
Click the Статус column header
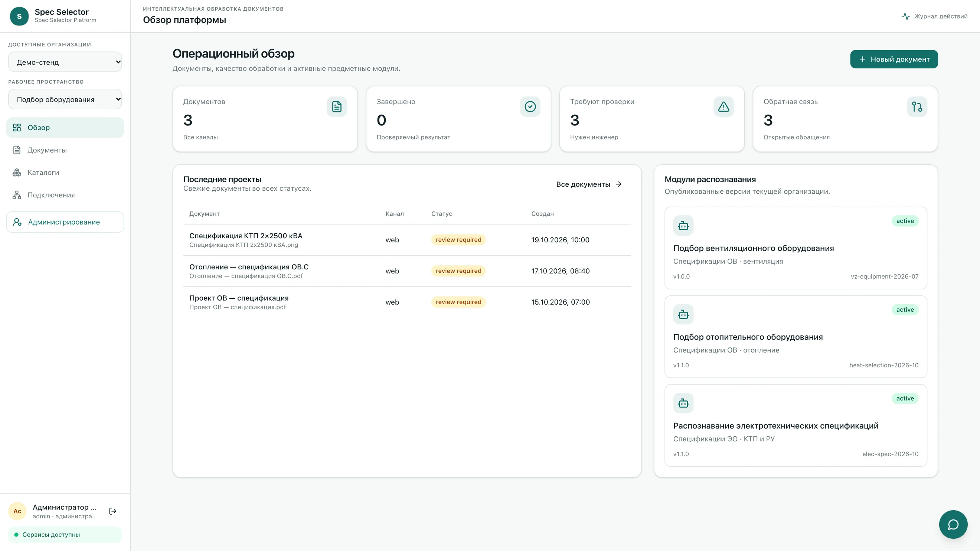442,214
